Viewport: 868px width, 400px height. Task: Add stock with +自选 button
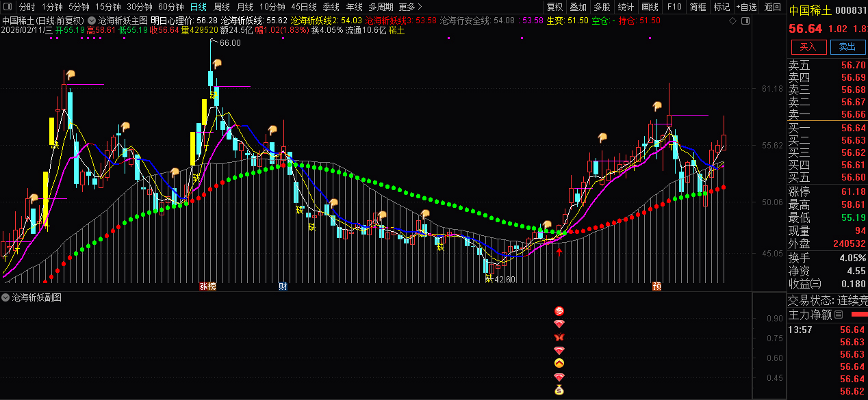click(746, 7)
